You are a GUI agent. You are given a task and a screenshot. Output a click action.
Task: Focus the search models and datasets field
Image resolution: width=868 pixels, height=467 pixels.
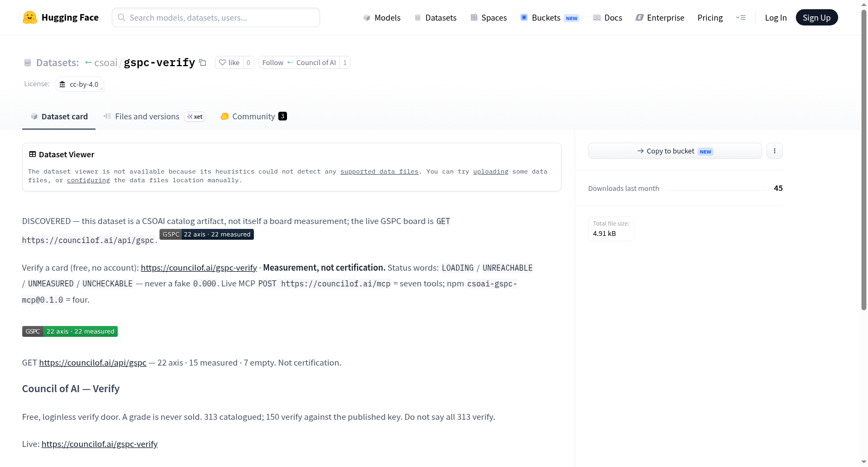(x=216, y=17)
